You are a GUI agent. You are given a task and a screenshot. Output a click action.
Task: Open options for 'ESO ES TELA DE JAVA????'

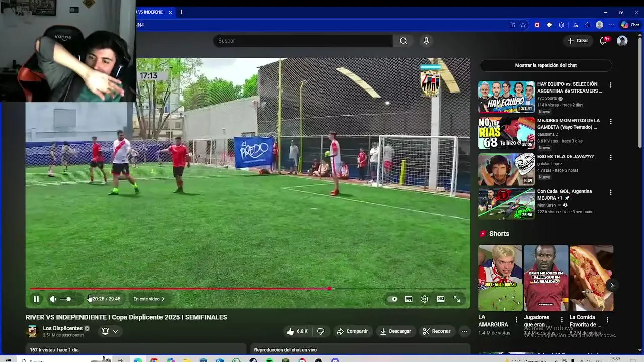click(611, 158)
